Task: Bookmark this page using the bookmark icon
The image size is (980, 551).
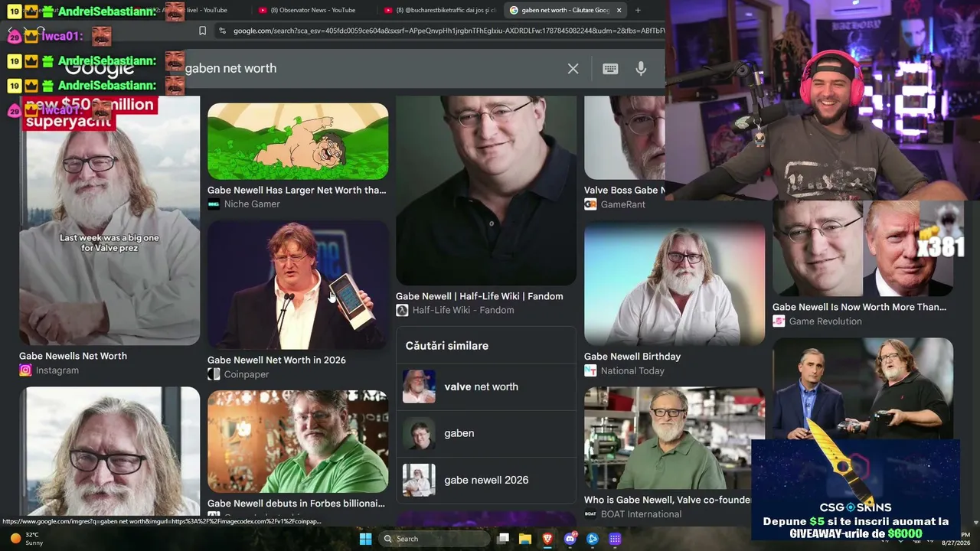Action: (x=202, y=31)
